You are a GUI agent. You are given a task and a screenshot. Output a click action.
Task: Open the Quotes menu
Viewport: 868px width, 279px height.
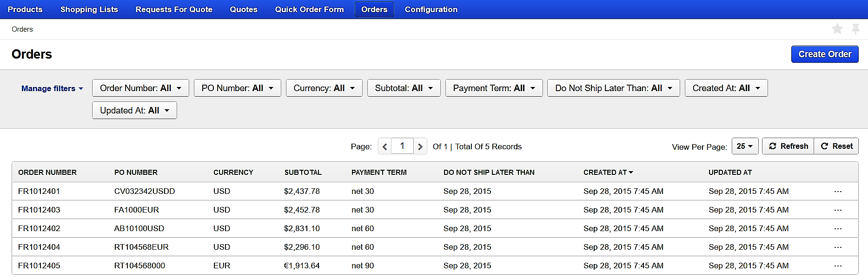pyautogui.click(x=244, y=9)
